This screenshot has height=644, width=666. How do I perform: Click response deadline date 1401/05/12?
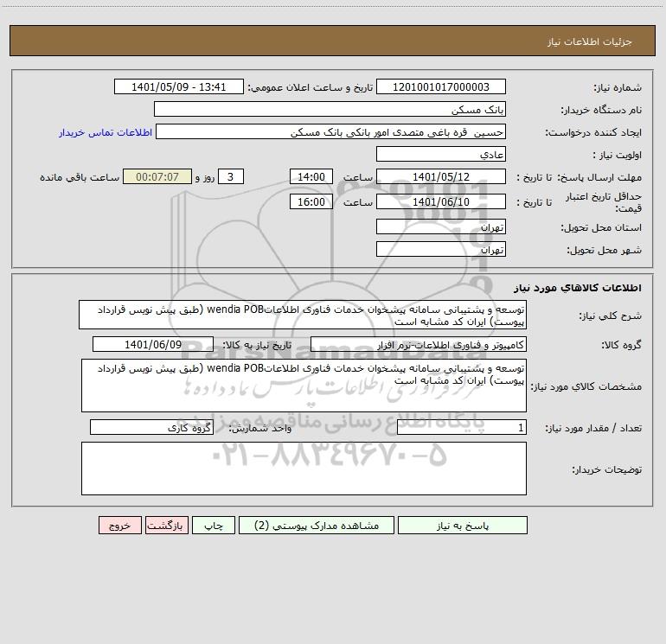click(x=441, y=176)
